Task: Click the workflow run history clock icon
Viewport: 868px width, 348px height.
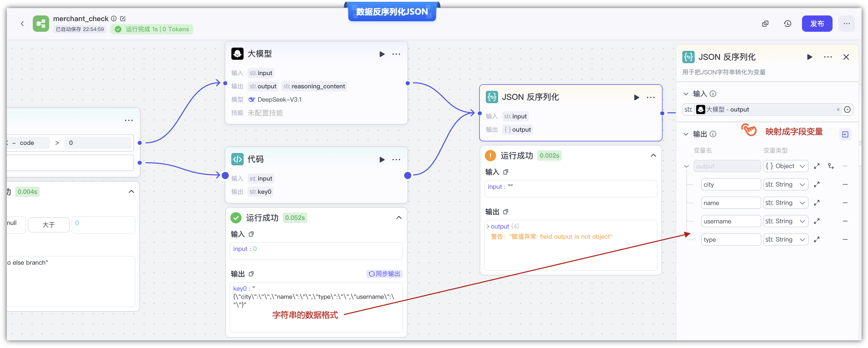Action: pyautogui.click(x=788, y=24)
